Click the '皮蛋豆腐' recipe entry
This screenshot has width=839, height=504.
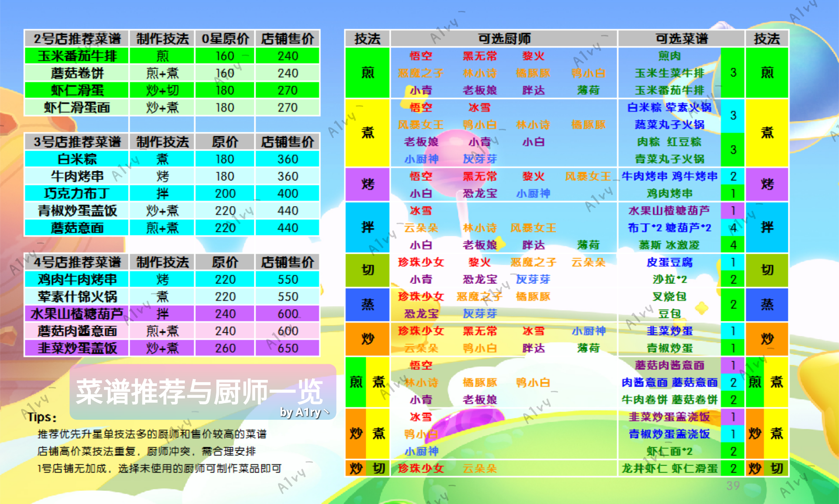pos(669,262)
